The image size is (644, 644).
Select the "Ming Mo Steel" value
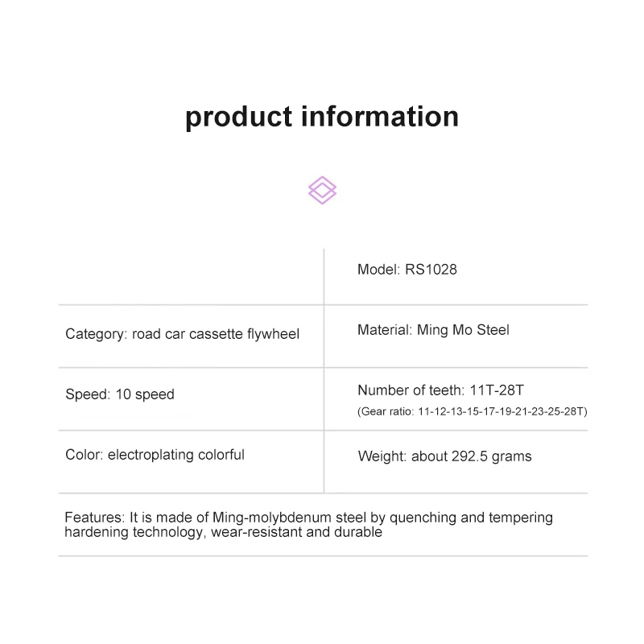(463, 329)
